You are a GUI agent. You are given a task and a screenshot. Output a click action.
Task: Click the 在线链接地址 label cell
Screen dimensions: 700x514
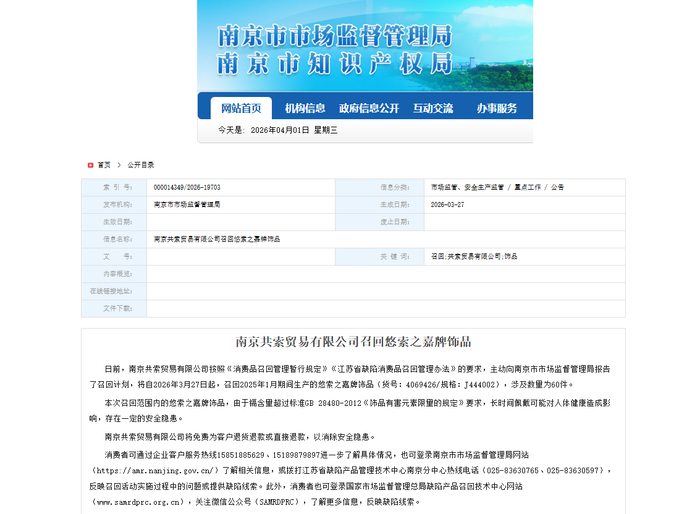point(114,291)
